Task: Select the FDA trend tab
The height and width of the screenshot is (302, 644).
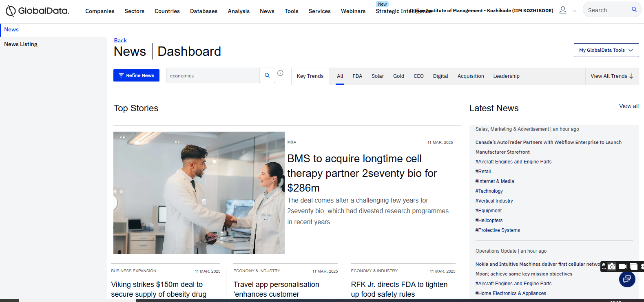Action: pyautogui.click(x=357, y=76)
